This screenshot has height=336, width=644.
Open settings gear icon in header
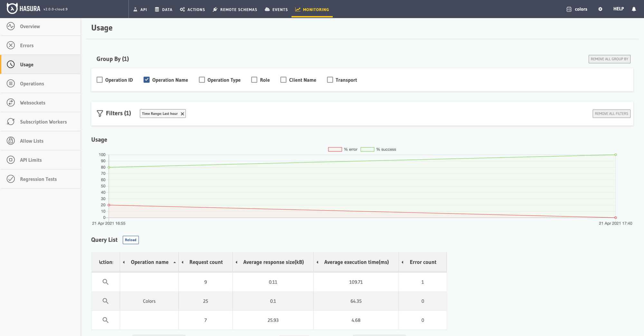(600, 9)
